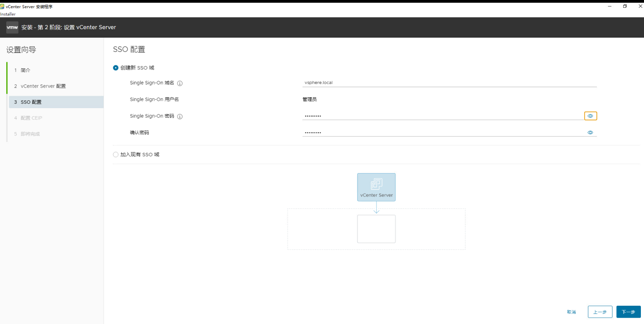Image resolution: width=644 pixels, height=324 pixels.
Task: Restore down the installer window
Action: click(x=625, y=6)
